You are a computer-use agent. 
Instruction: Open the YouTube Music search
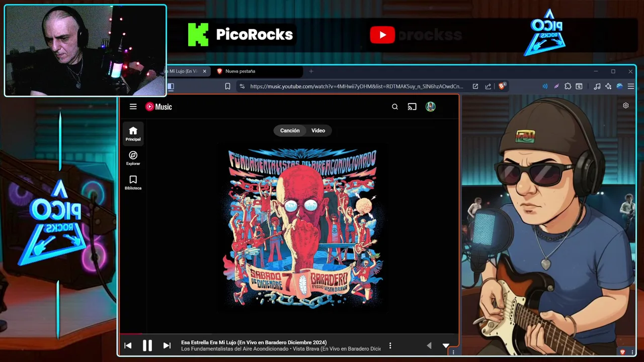point(395,107)
